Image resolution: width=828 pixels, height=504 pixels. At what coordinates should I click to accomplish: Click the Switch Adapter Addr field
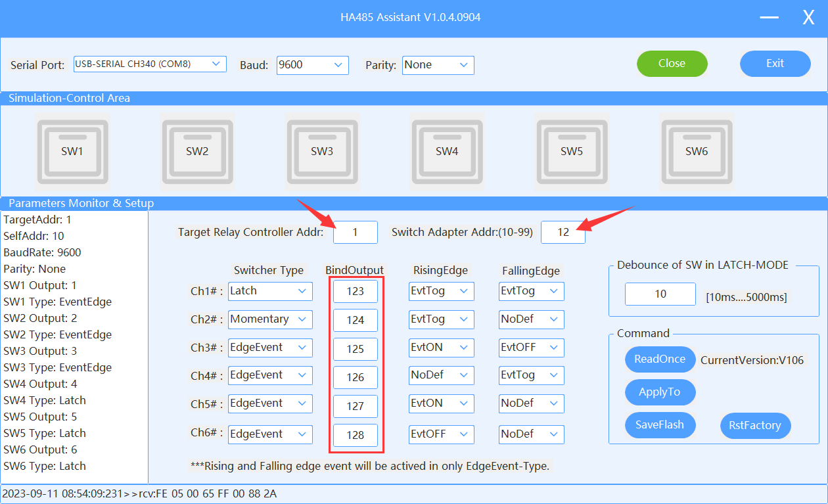[563, 233]
